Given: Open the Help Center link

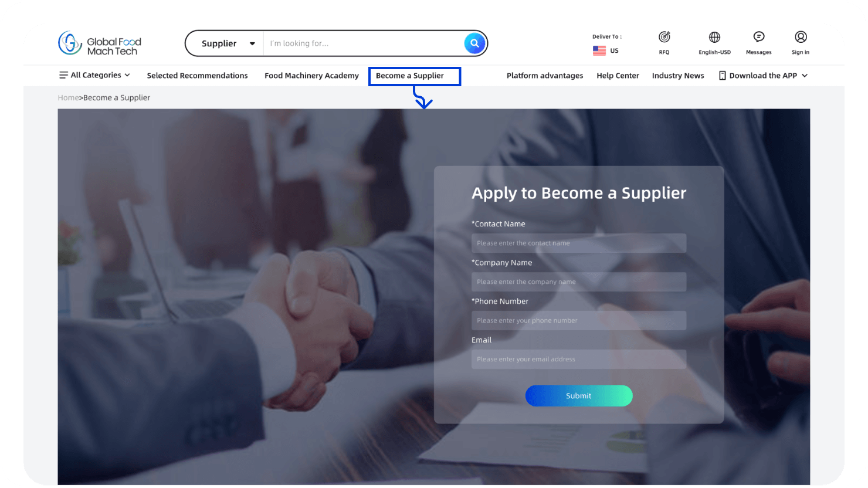Looking at the screenshot, I should coord(618,76).
